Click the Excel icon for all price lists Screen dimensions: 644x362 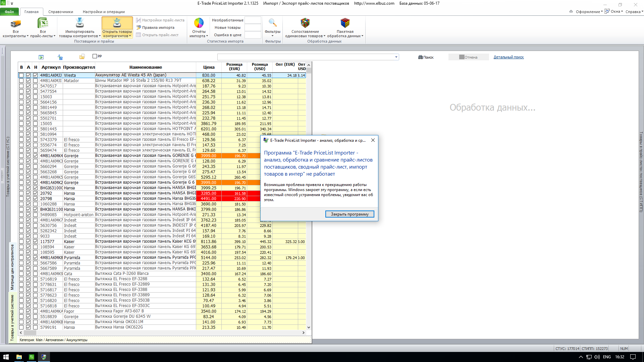click(43, 23)
